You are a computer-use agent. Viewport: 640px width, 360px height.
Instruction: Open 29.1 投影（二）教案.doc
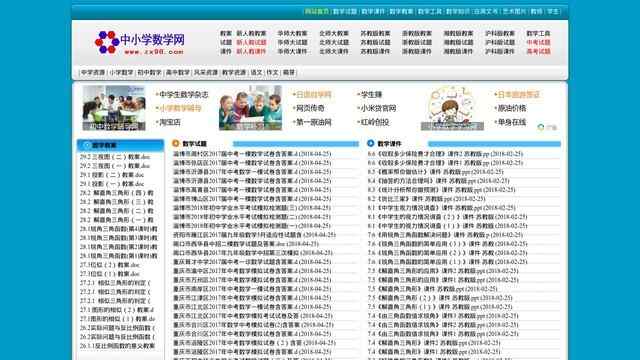pyautogui.click(x=112, y=175)
